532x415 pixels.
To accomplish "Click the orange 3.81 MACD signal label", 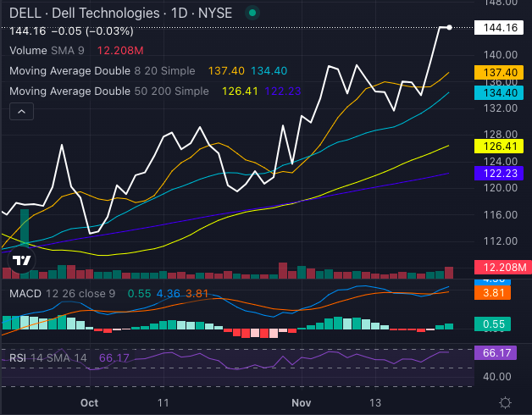I will (x=492, y=292).
